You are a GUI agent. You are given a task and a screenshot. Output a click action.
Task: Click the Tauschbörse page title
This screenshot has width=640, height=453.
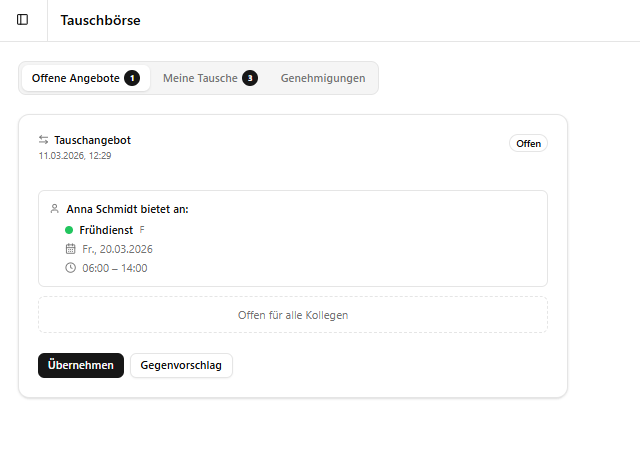click(x=100, y=20)
